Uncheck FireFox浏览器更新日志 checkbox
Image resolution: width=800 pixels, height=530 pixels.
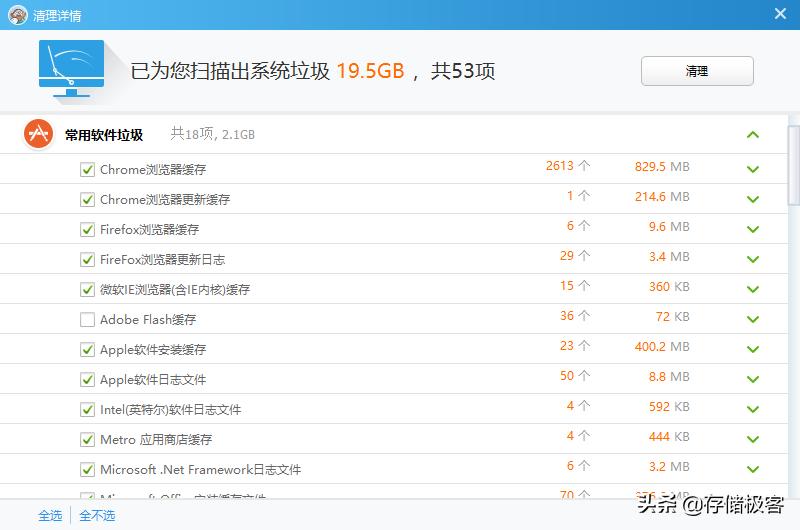pyautogui.click(x=87, y=260)
